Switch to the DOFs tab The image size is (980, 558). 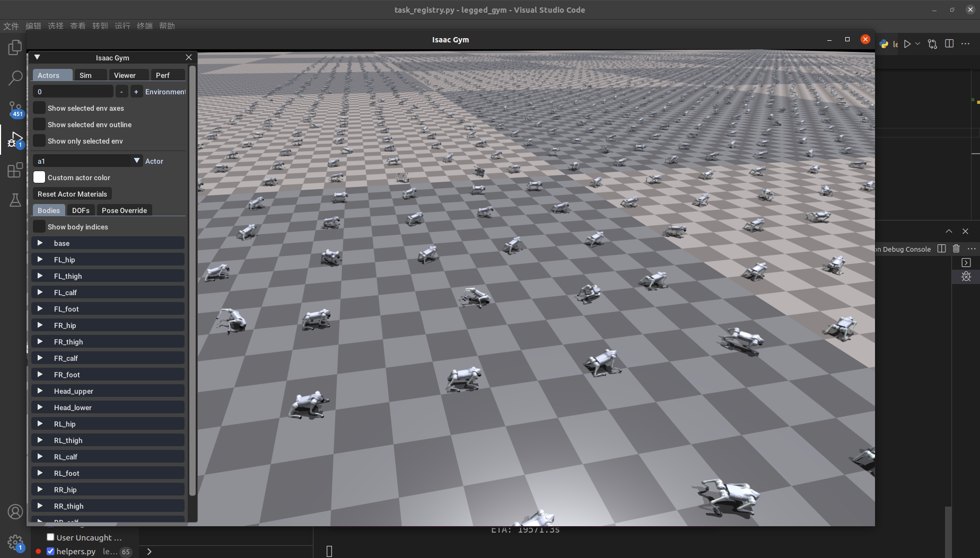click(81, 210)
